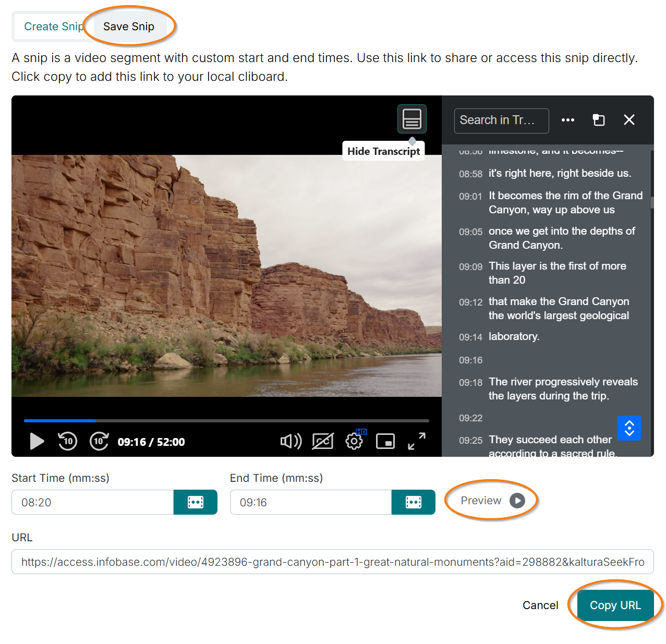Copy the snip URL
This screenshot has width=666, height=644.
pos(615,605)
